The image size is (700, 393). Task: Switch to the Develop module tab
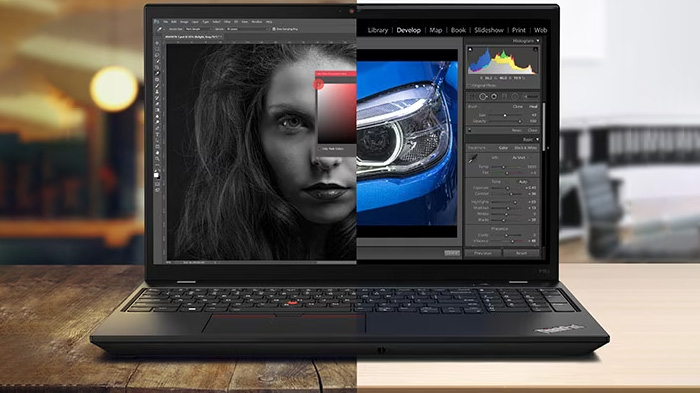408,30
